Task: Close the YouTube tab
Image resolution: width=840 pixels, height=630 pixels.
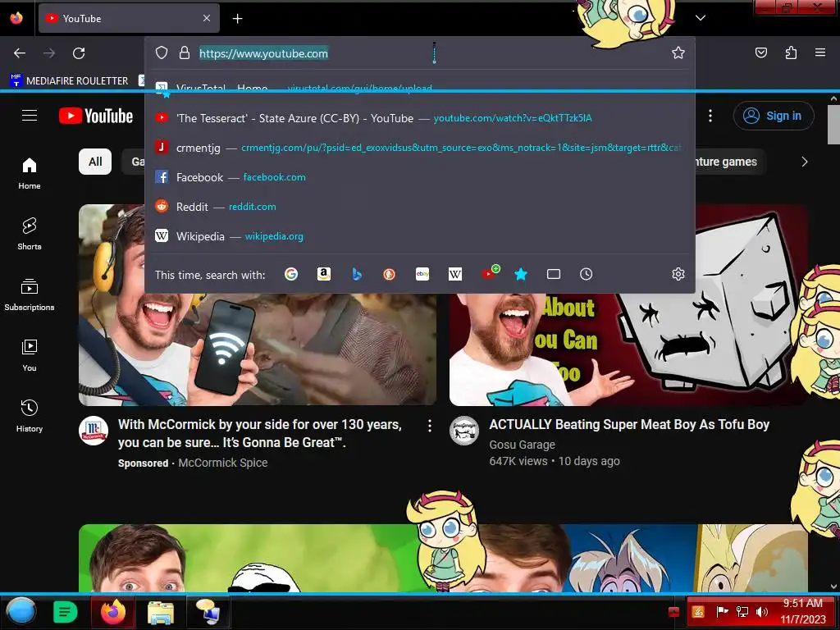Action: [x=206, y=18]
